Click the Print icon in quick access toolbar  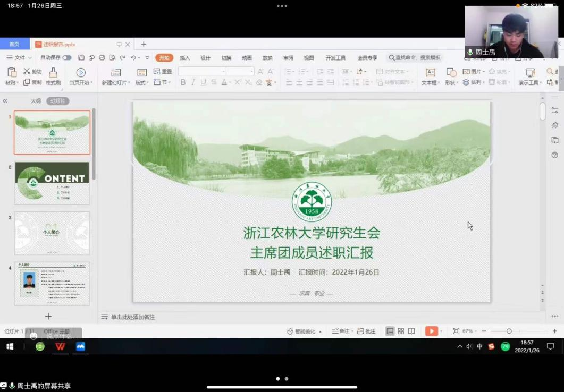[x=102, y=57]
